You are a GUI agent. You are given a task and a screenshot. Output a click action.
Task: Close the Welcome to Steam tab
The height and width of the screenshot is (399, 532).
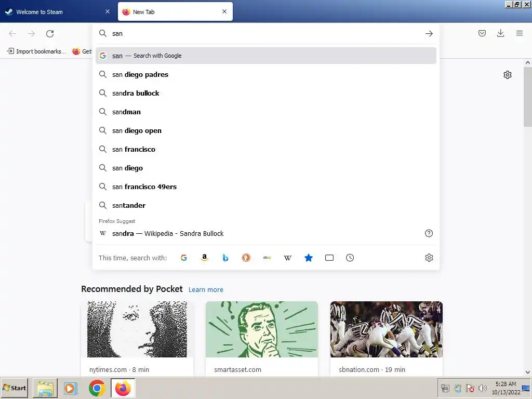(108, 11)
